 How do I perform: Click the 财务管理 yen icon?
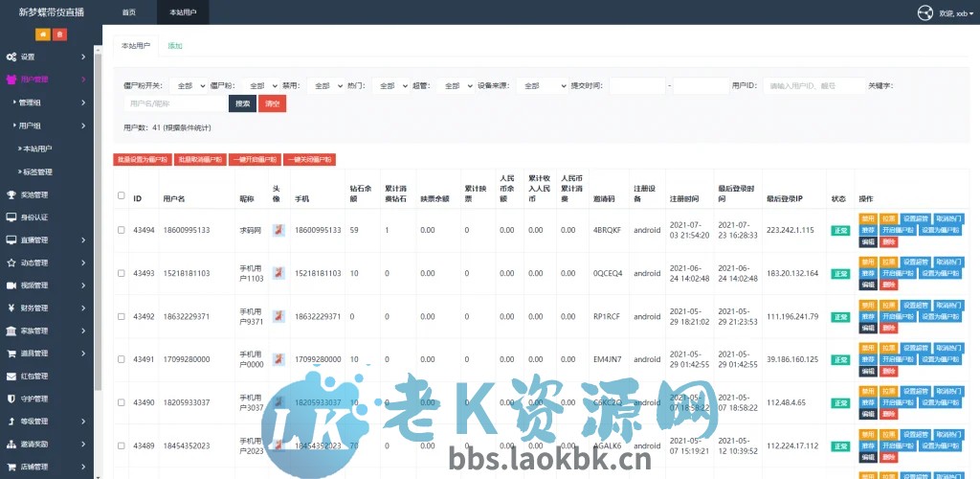pyautogui.click(x=11, y=308)
